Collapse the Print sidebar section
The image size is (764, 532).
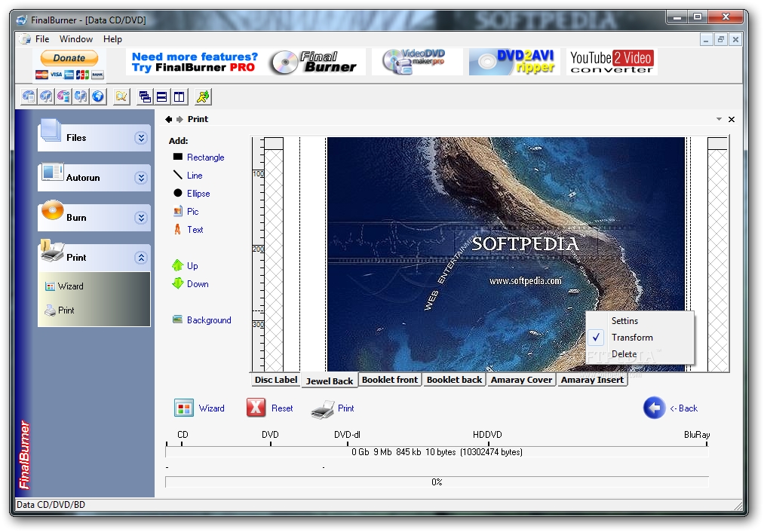tap(141, 258)
